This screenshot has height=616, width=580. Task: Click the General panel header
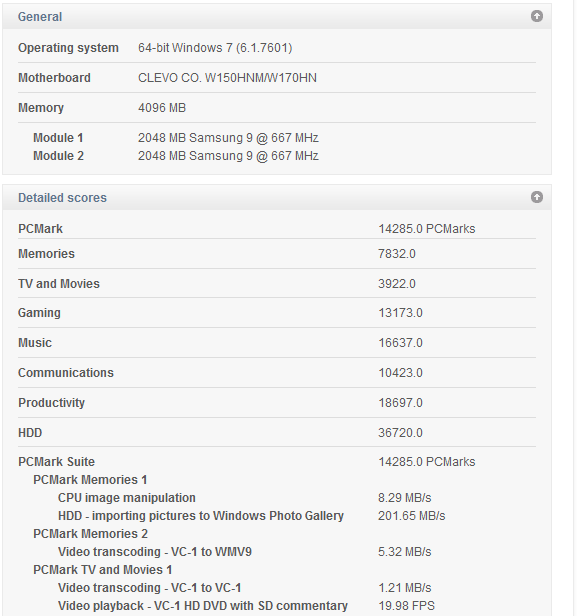[x=277, y=16]
